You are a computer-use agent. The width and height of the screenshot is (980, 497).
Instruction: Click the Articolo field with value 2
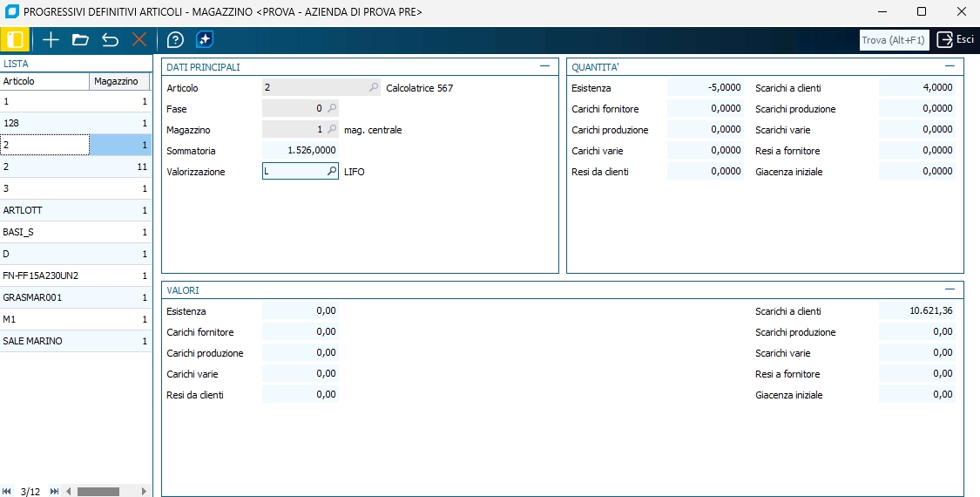coord(321,88)
